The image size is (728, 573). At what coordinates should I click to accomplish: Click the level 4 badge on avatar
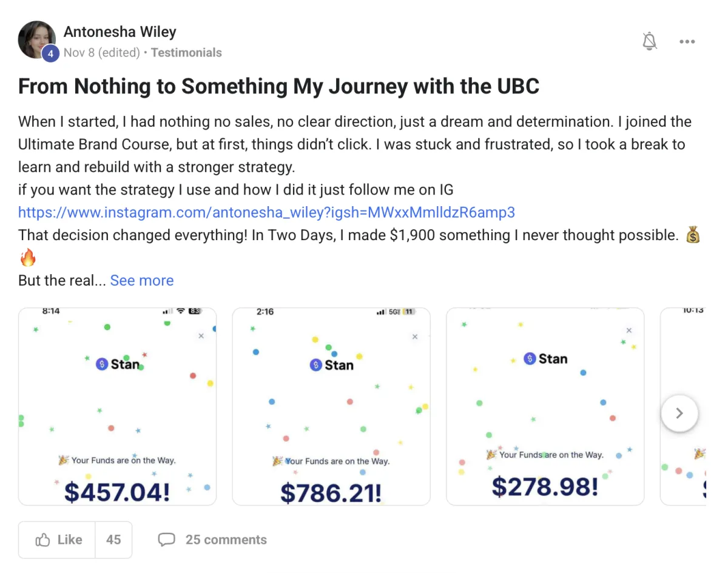[x=50, y=53]
